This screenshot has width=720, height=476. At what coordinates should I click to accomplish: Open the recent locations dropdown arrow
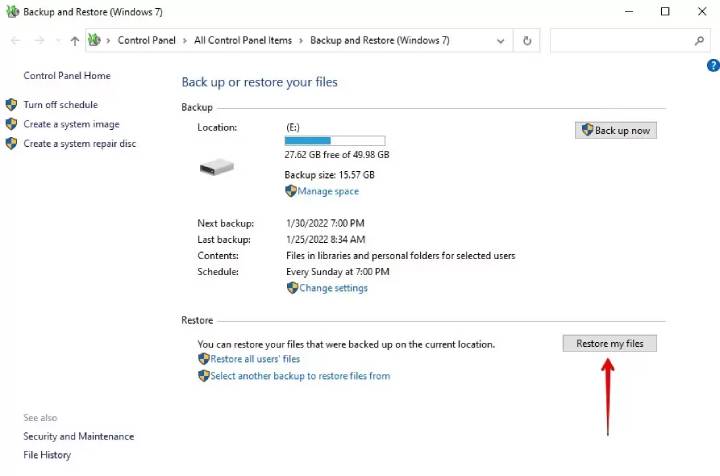click(x=58, y=41)
